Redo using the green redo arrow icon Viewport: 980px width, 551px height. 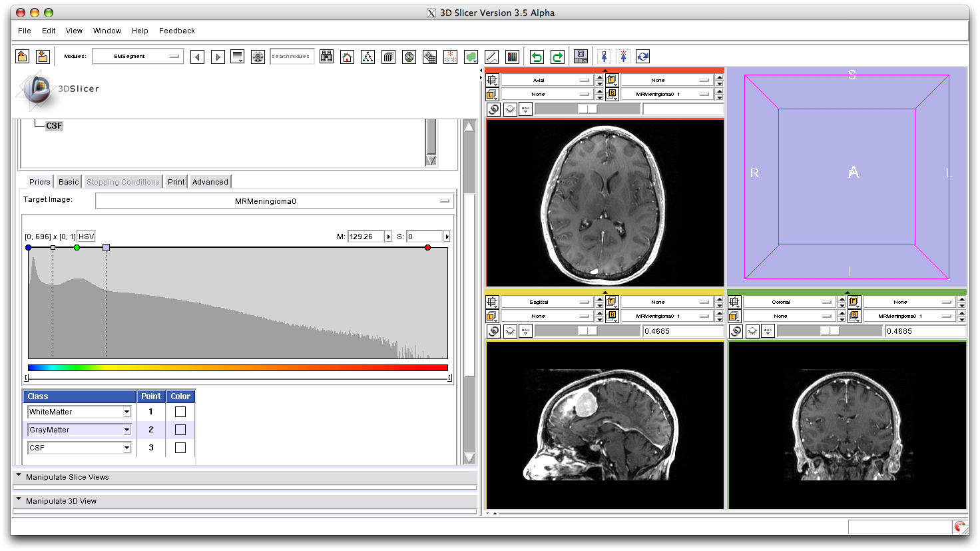tap(557, 57)
